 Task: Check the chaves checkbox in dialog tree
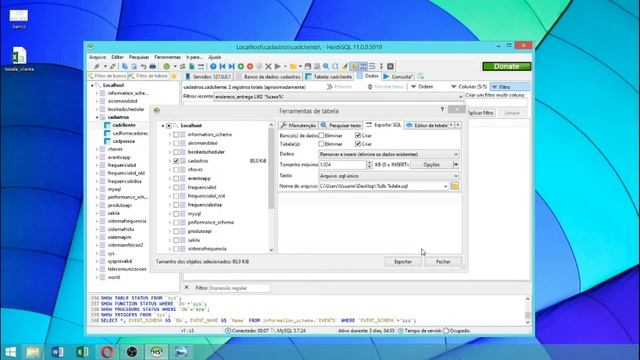tap(176, 169)
